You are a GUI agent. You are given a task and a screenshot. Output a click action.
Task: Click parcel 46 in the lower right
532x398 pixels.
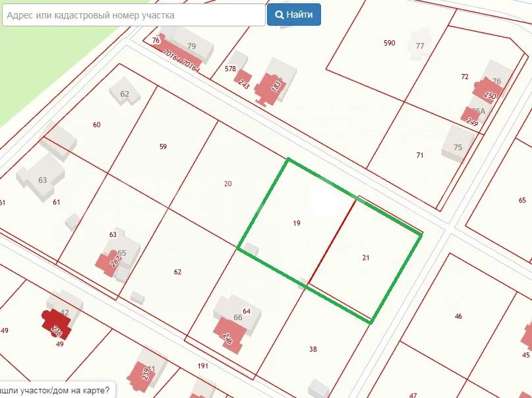pyautogui.click(x=458, y=317)
